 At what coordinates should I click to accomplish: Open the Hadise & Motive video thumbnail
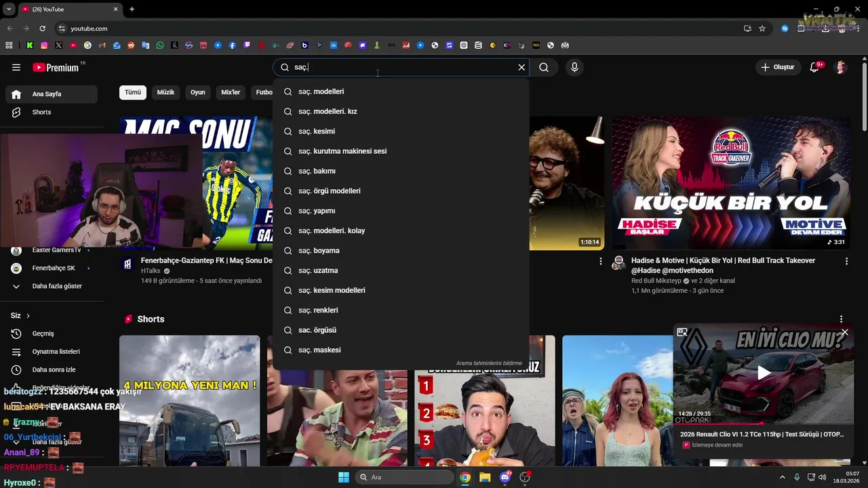point(730,183)
